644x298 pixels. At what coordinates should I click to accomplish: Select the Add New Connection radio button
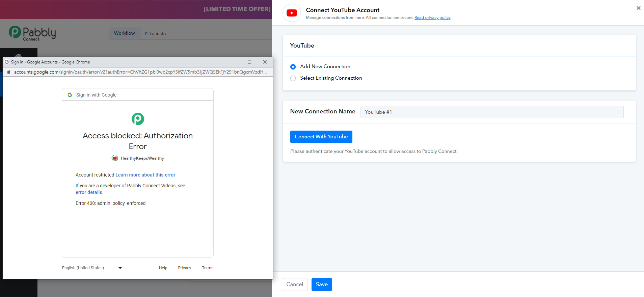tap(293, 67)
